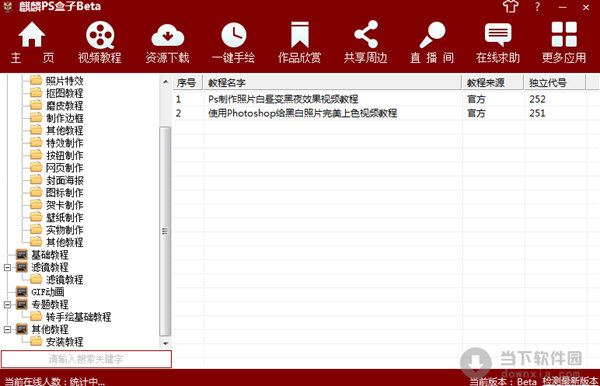Click the skin shirt icon in title bar
The image size is (600, 386).
[510, 7]
